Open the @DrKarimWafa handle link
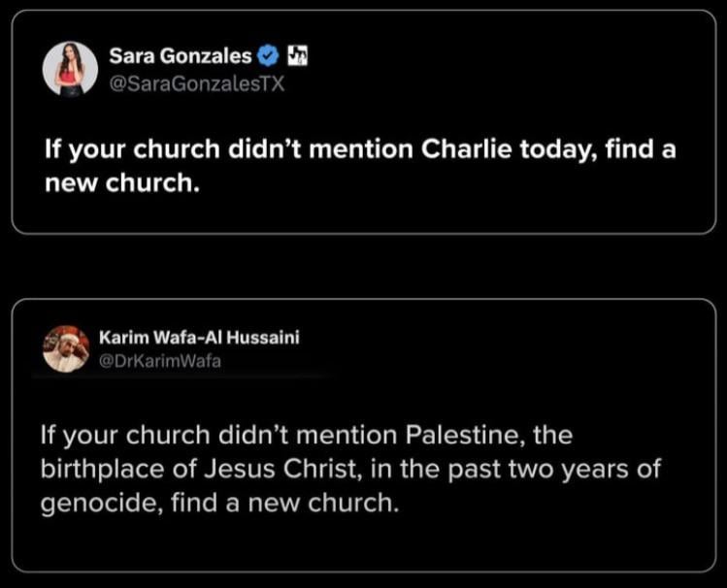Viewport: 727px width, 588px height. [150, 361]
